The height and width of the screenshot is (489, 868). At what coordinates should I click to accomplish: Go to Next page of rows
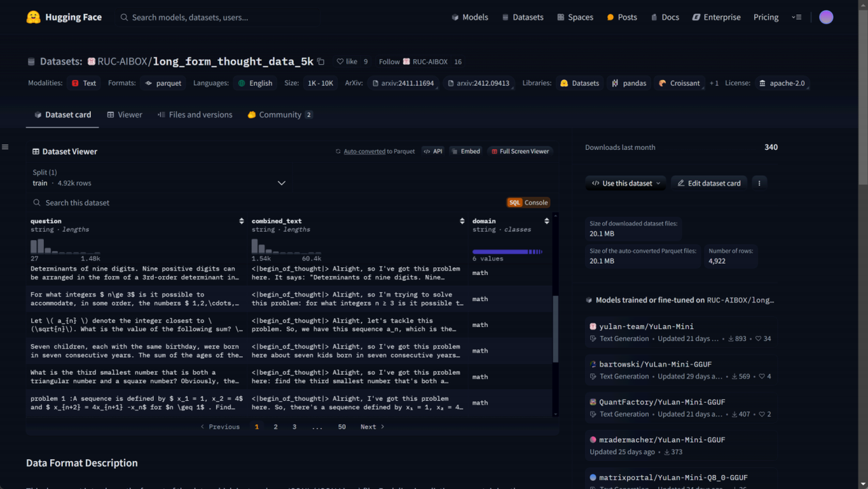[372, 427]
